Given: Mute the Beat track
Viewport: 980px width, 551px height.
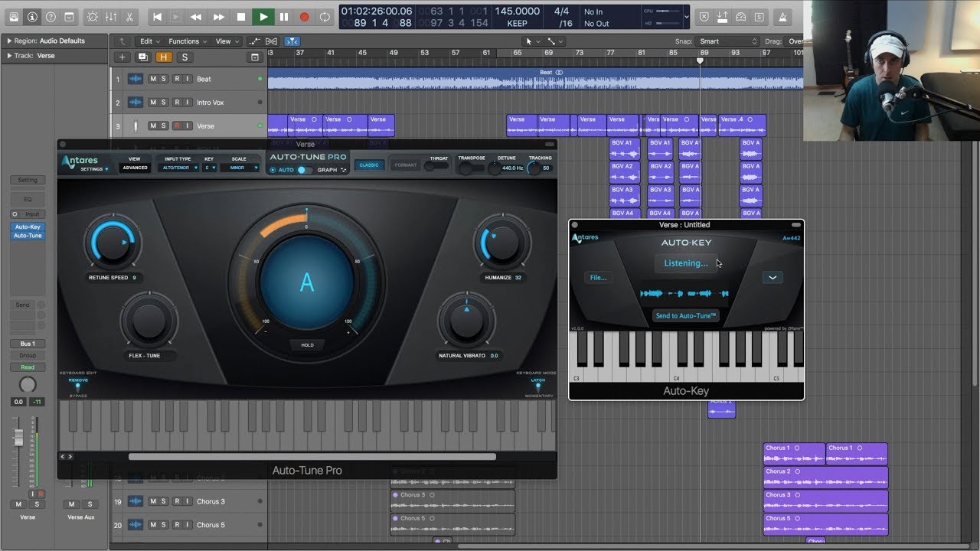Looking at the screenshot, I should (152, 79).
